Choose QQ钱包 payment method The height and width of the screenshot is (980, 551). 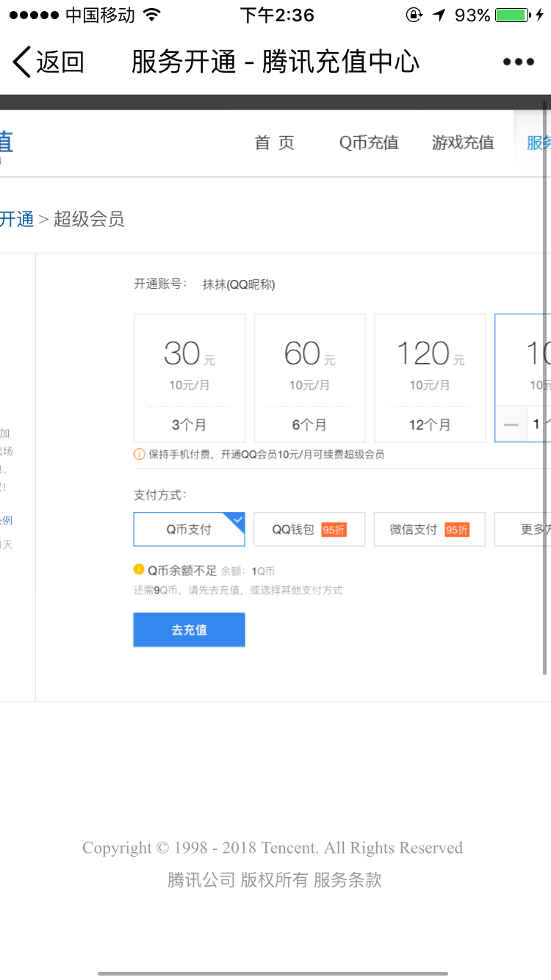tap(310, 529)
